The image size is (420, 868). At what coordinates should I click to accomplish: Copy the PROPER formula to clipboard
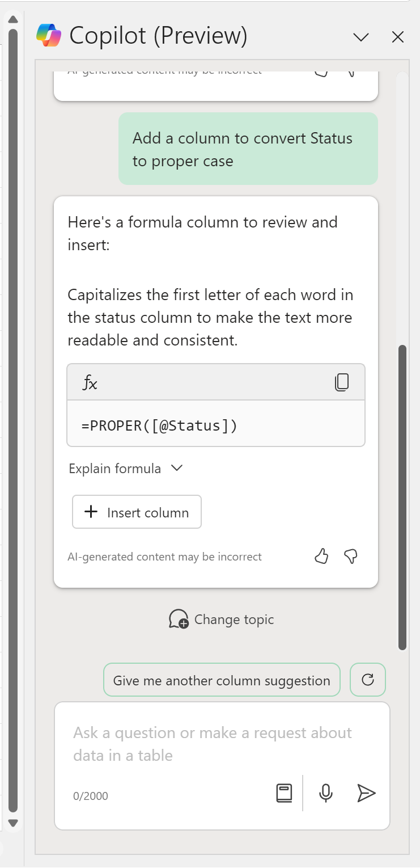coord(341,382)
